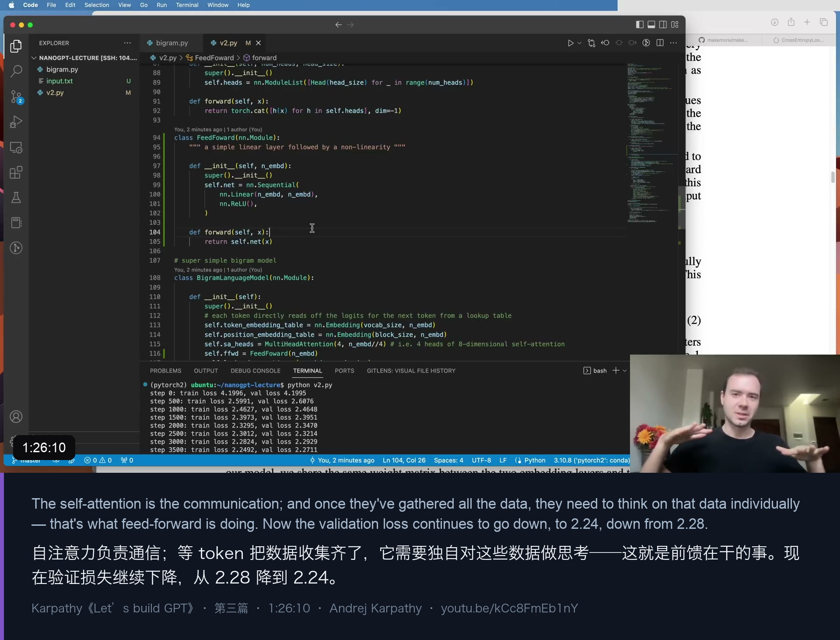Open Remote Explorer view
840x640 pixels.
(x=16, y=148)
